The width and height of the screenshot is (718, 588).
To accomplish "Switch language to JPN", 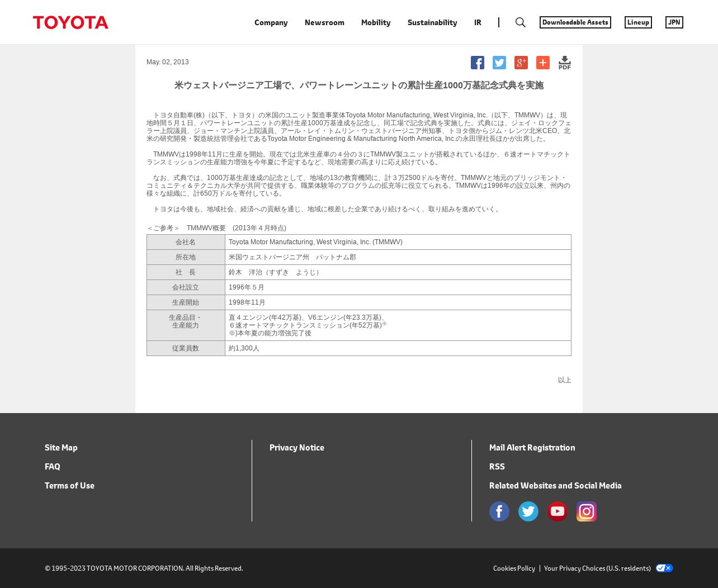I will pos(674,22).
